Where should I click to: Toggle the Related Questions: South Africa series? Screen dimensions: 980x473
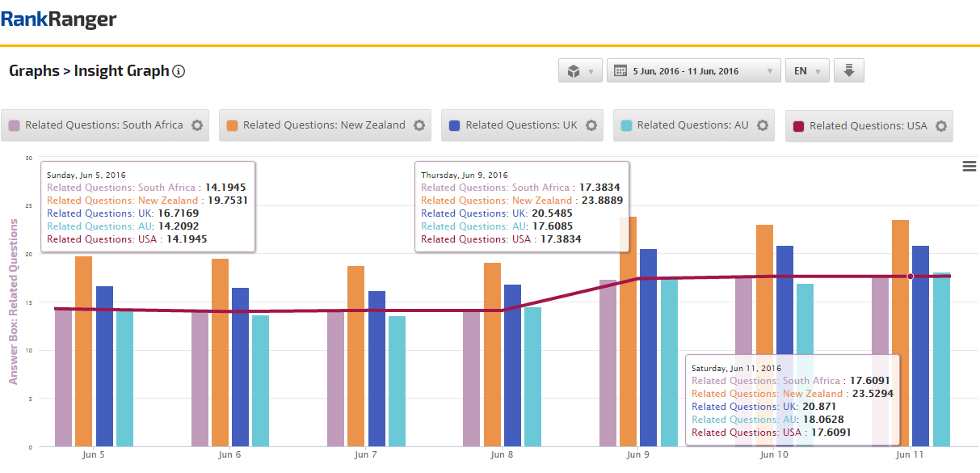tap(103, 125)
